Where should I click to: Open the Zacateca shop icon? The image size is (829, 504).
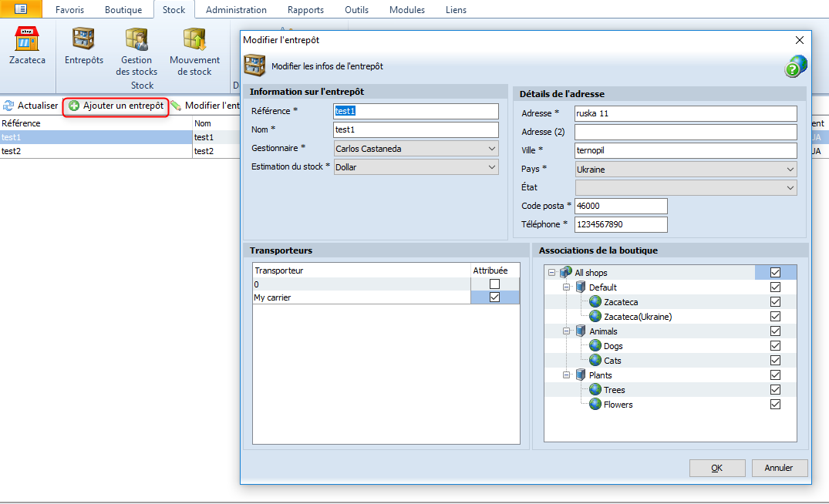(26, 39)
